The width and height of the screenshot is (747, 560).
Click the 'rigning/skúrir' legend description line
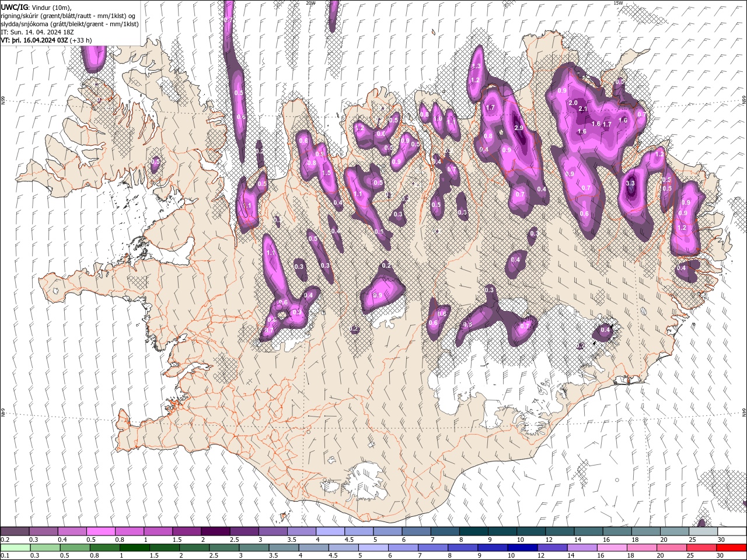point(68,16)
